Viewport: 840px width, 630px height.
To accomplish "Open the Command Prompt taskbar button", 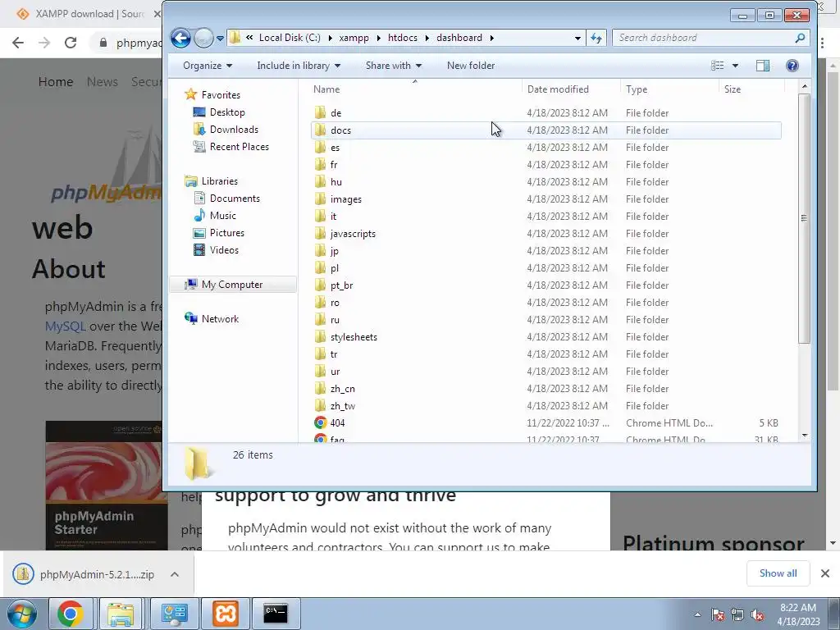I will click(276, 614).
